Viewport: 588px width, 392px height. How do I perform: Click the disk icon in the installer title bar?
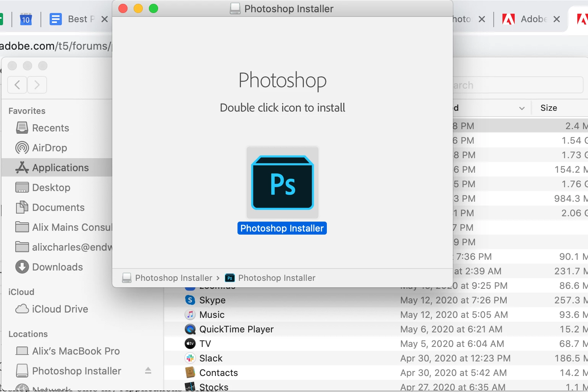point(235,8)
